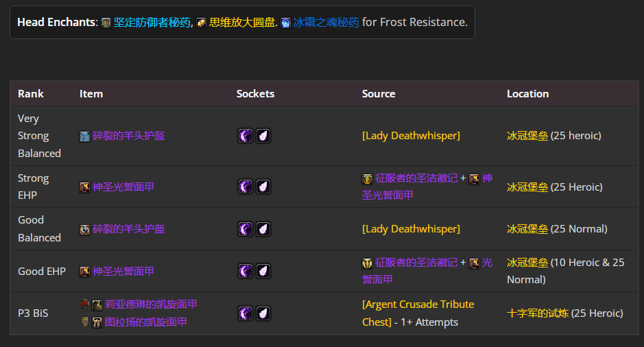Click the white feather gem socket in P3 BiS row
Viewport: 644px width, 347px height.
click(x=263, y=313)
